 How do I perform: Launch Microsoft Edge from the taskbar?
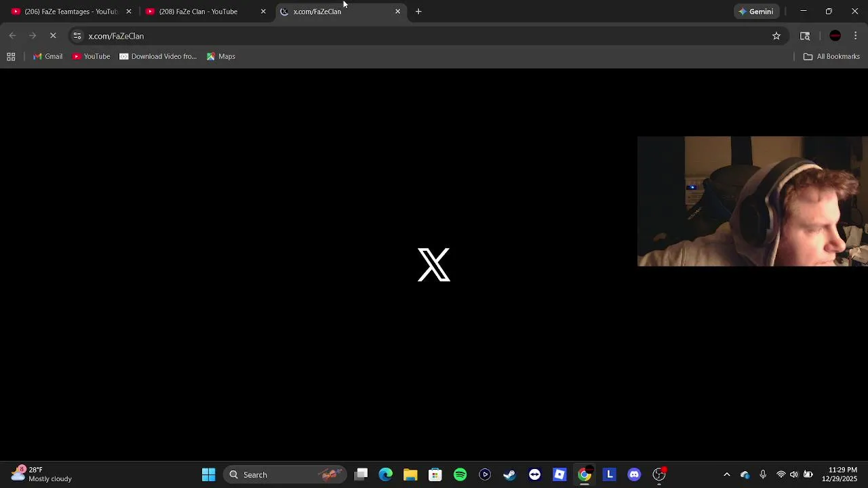point(386,474)
